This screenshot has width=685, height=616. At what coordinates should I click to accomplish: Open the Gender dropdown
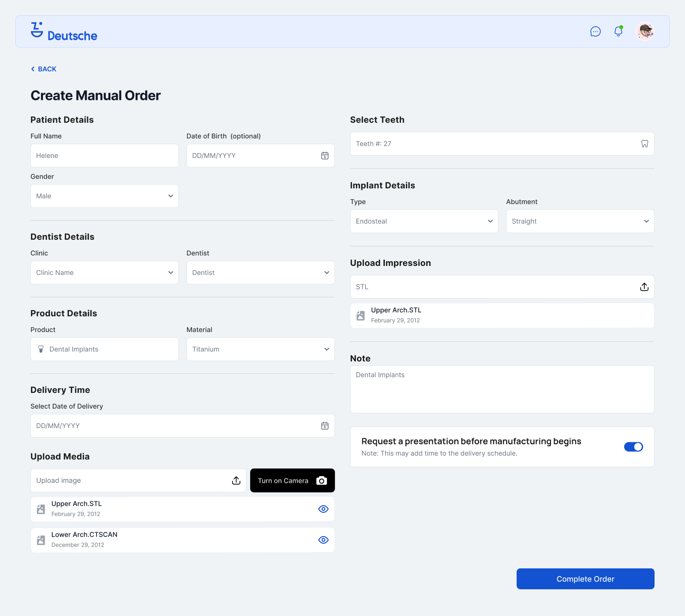point(105,196)
